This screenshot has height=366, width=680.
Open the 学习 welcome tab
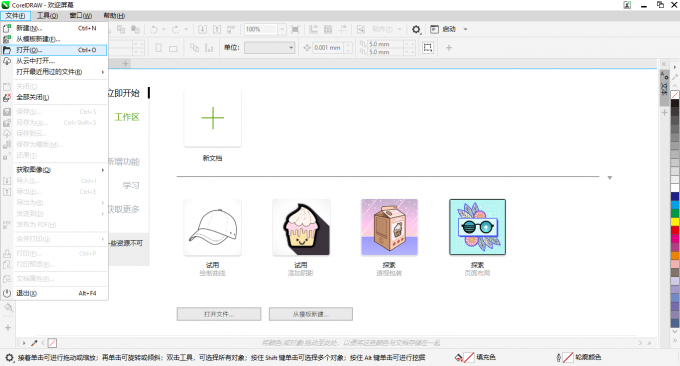click(x=131, y=186)
